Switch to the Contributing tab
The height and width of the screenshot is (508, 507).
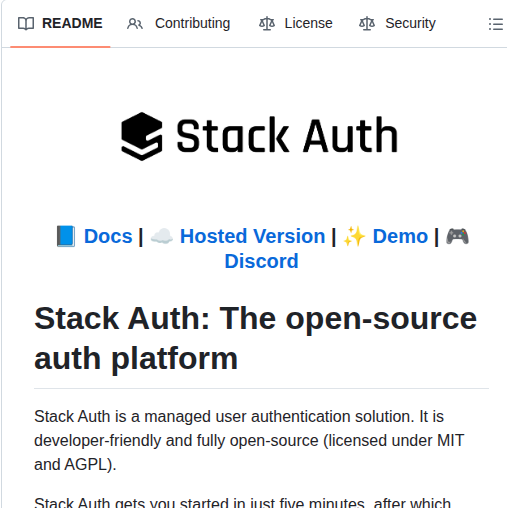(x=178, y=23)
